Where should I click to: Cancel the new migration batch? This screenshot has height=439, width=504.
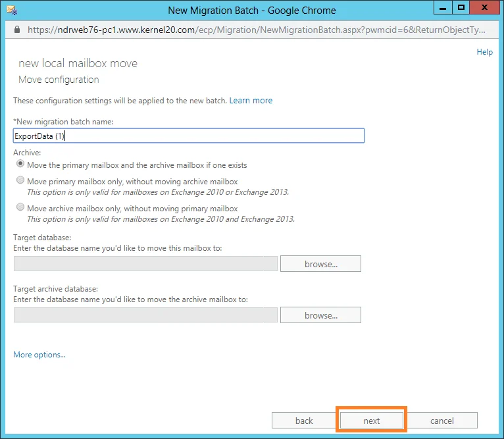pyautogui.click(x=442, y=421)
